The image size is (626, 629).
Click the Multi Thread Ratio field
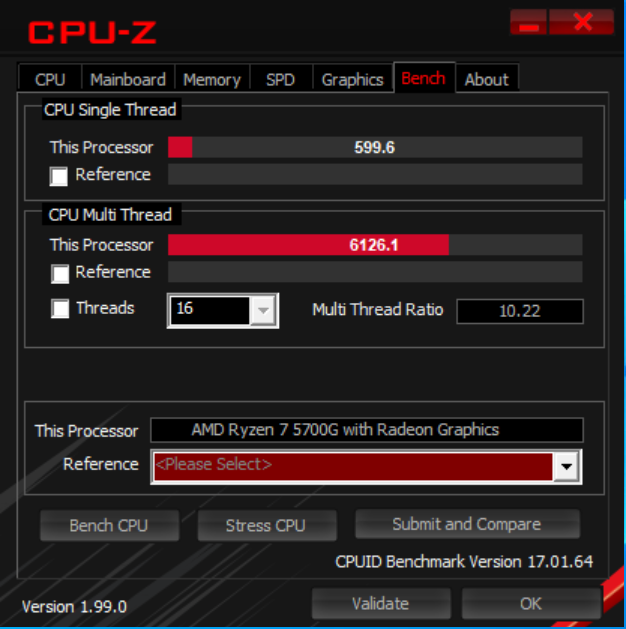520,311
